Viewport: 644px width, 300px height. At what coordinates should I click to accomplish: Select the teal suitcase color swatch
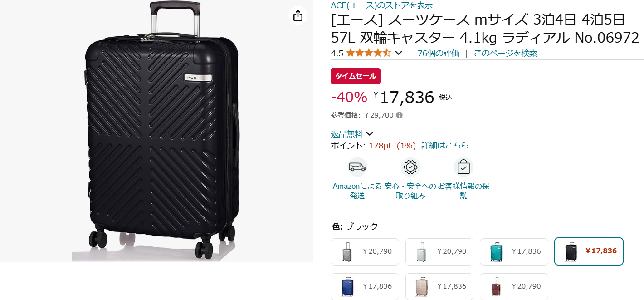[514, 251]
